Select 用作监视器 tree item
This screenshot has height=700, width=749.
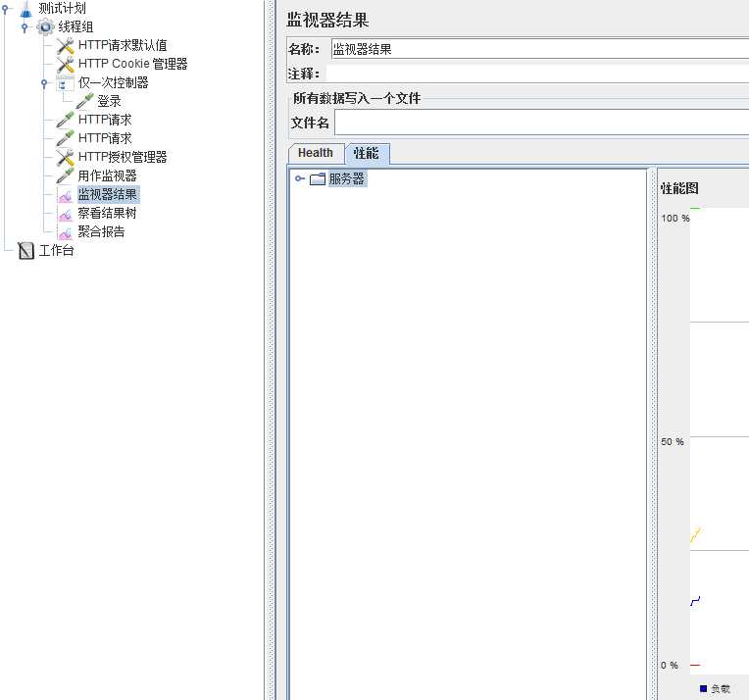(108, 175)
